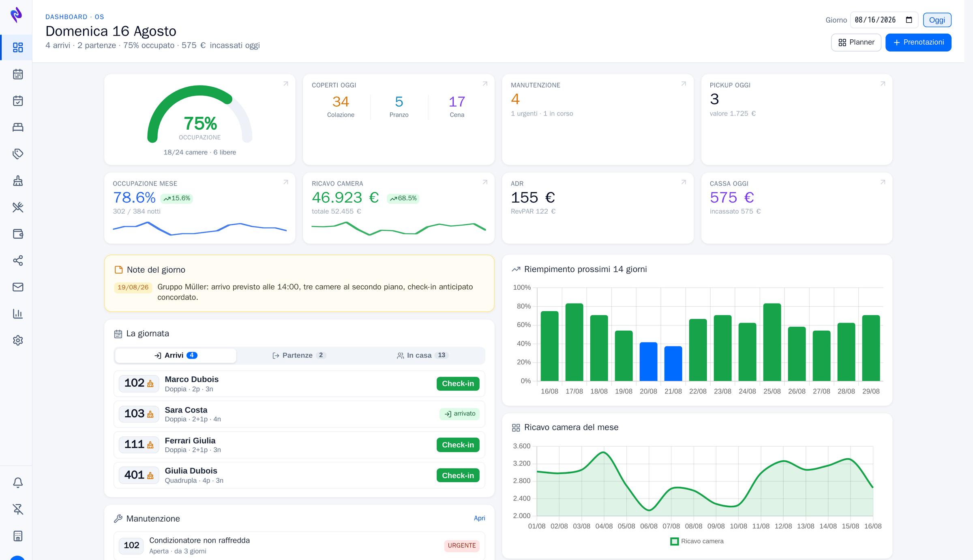Click the 15.6% trend badge on Occupazione Mese
The width and height of the screenshot is (973, 560).
[x=176, y=198]
